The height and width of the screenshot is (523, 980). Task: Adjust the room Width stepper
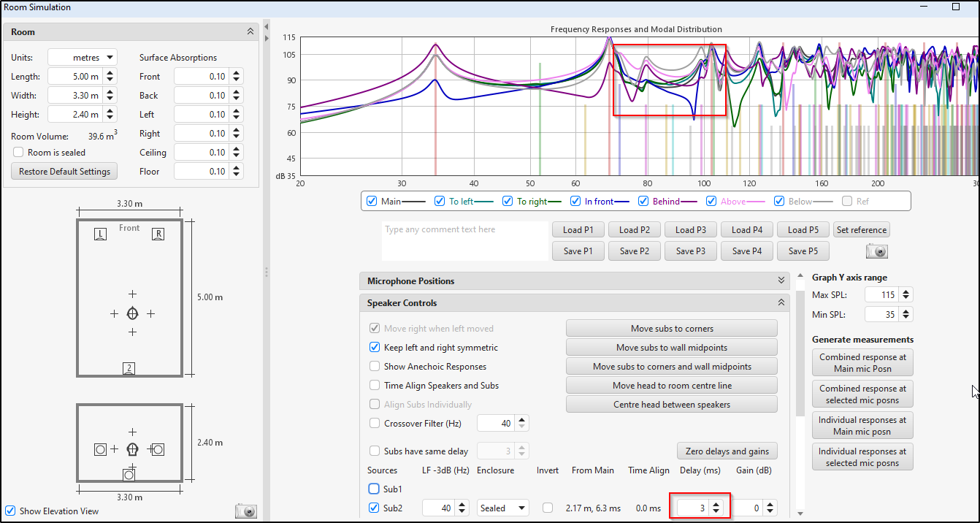tap(110, 95)
